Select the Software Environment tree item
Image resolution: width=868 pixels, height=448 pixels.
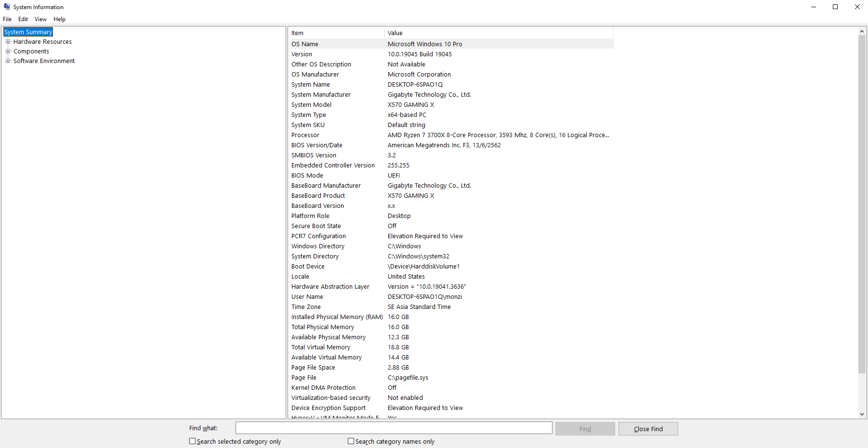(x=44, y=61)
